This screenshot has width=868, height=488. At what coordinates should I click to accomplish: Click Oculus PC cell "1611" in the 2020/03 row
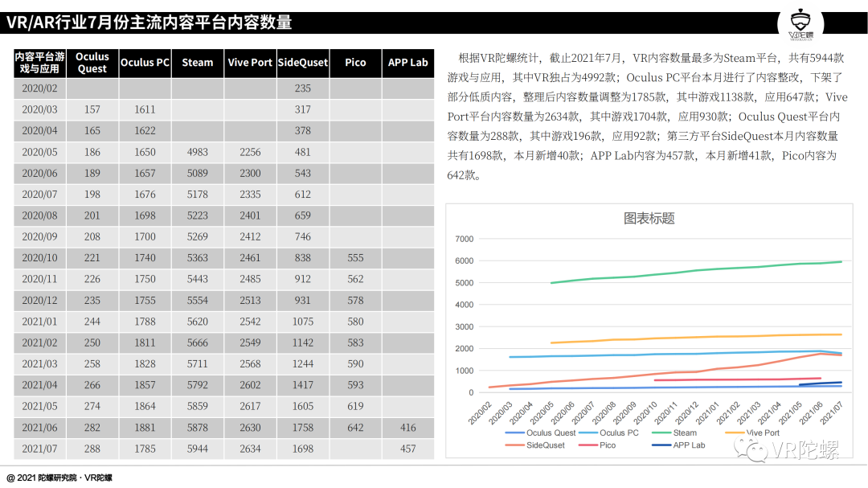tap(145, 109)
